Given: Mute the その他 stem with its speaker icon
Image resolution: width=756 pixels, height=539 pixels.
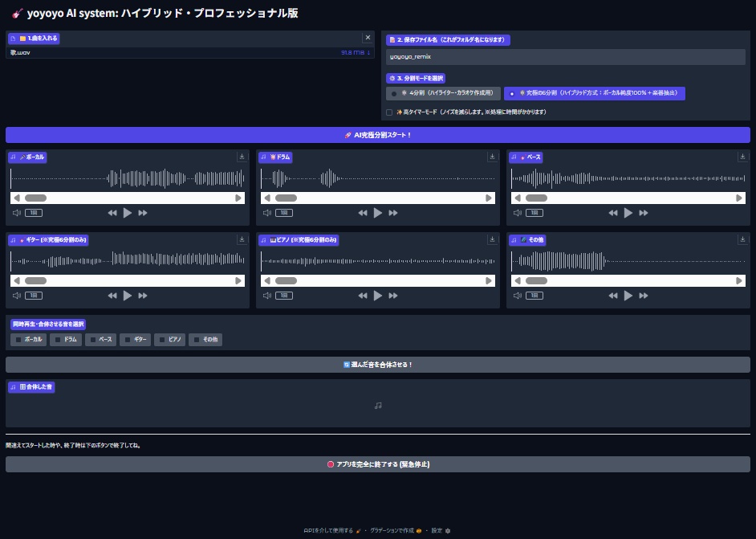Looking at the screenshot, I should click(518, 295).
